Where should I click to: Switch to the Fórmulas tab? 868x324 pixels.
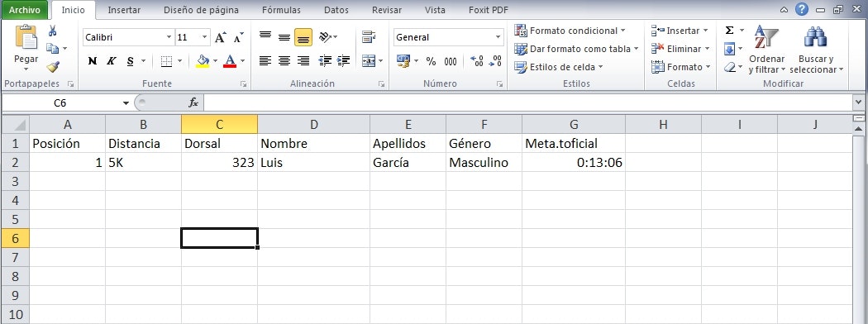coord(282,10)
